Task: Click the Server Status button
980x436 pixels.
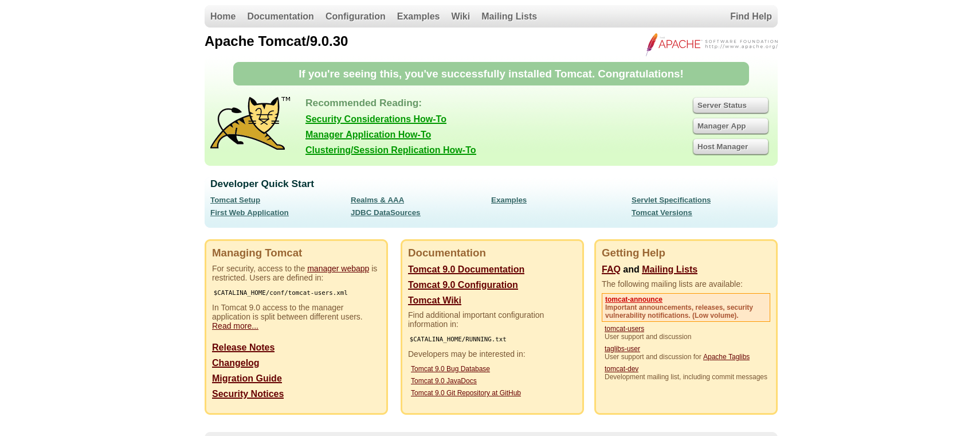Action: coord(730,106)
